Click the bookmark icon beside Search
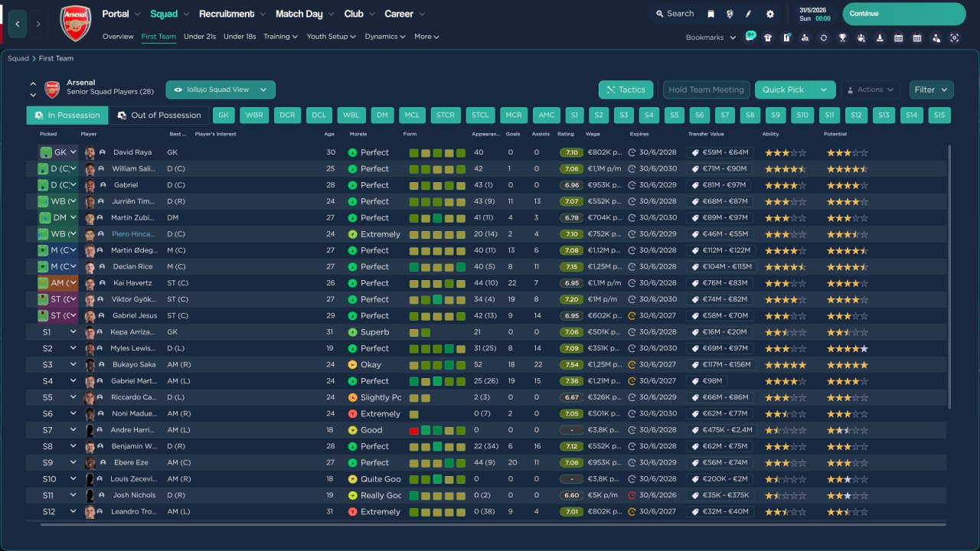The height and width of the screenshot is (551, 980). [710, 14]
